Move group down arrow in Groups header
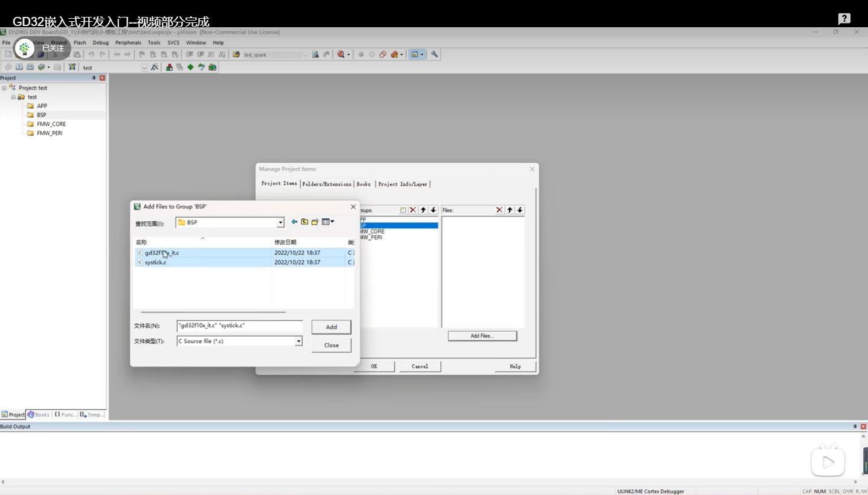The height and width of the screenshot is (495, 868). [x=433, y=210]
